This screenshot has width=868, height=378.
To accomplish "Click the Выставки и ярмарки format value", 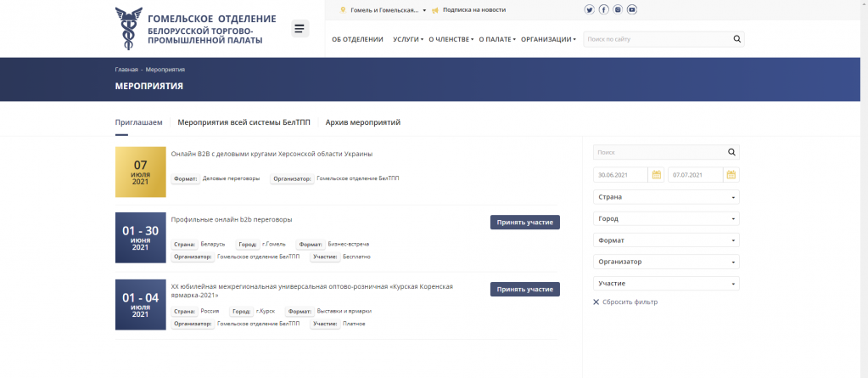I will (344, 311).
